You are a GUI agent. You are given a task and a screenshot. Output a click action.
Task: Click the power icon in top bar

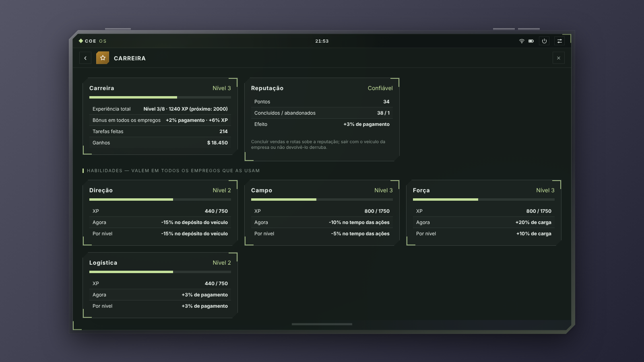544,41
